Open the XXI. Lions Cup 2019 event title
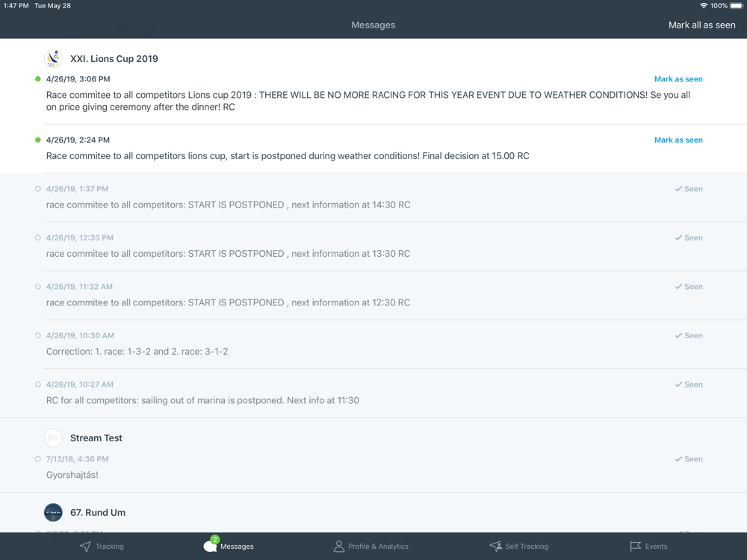This screenshot has height=560, width=747. [x=114, y=58]
